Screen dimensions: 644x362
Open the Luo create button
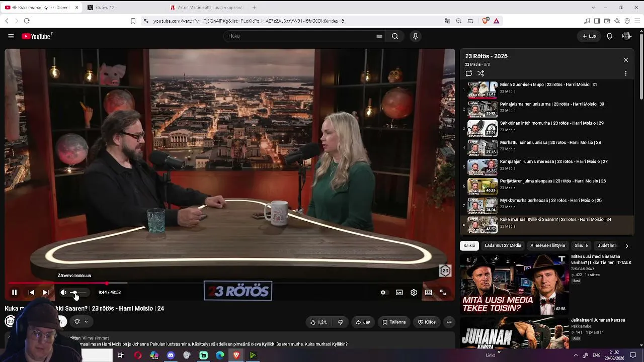point(589,36)
